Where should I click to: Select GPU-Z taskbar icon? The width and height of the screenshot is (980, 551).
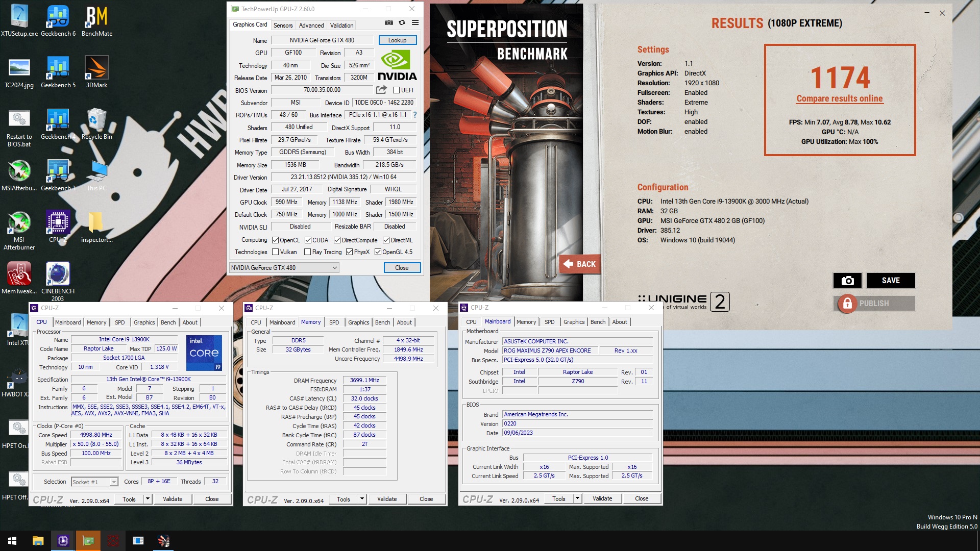click(x=88, y=541)
